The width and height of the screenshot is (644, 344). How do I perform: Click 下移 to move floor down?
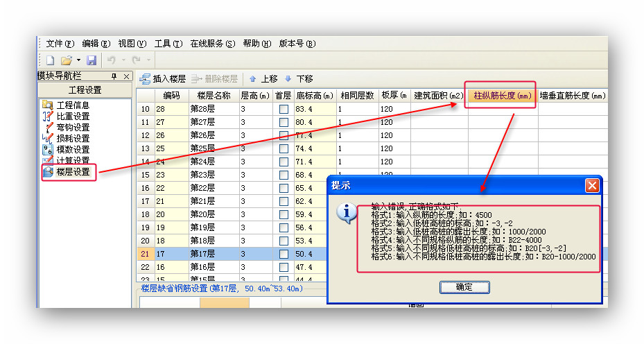tap(299, 78)
